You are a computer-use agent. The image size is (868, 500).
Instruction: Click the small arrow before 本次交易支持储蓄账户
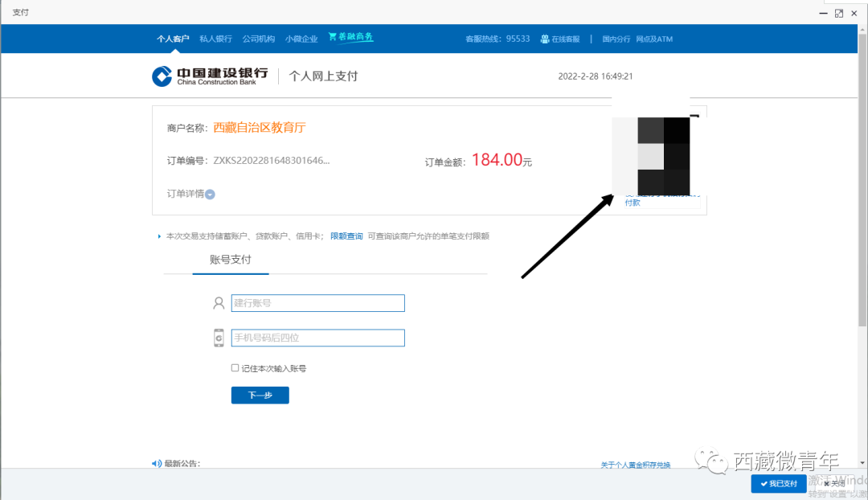tap(160, 236)
